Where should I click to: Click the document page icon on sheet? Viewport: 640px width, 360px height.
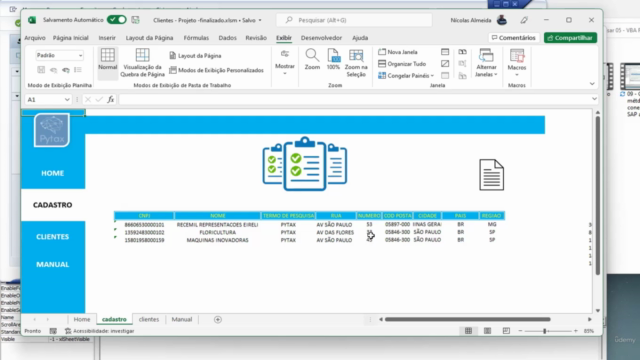491,175
